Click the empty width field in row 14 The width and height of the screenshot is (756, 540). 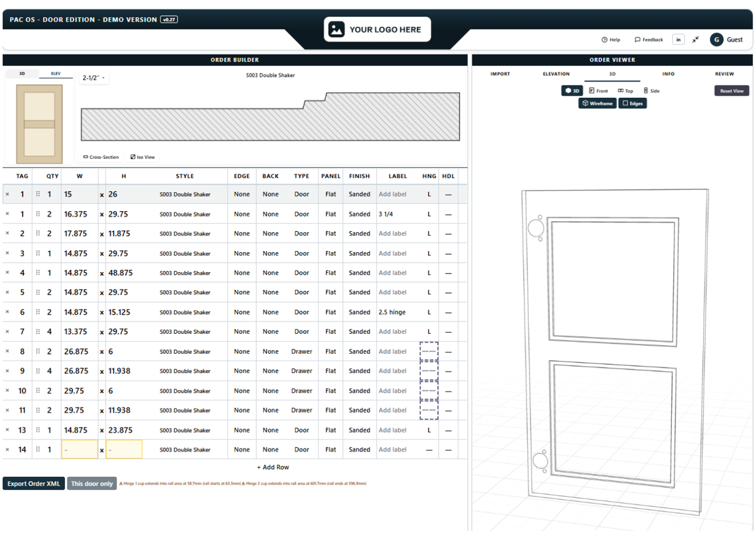80,449
